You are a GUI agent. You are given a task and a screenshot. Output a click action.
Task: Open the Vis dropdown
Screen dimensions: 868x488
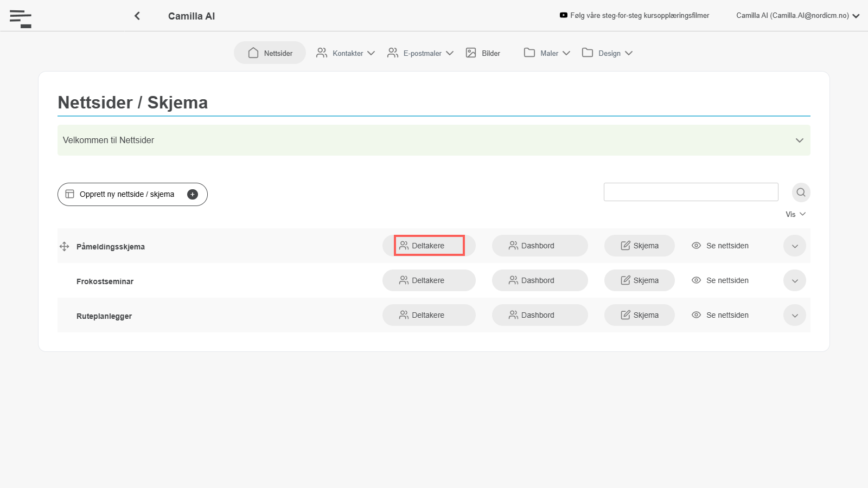click(x=796, y=214)
